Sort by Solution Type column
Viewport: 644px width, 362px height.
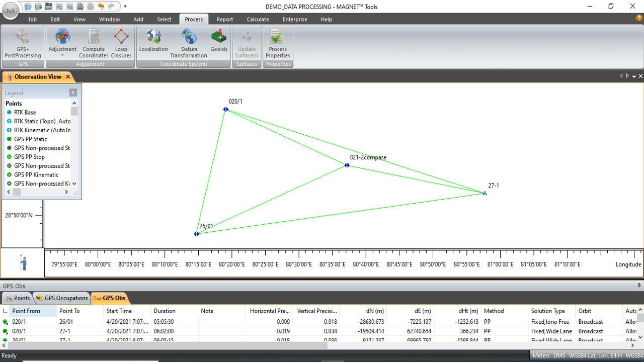[x=552, y=311]
